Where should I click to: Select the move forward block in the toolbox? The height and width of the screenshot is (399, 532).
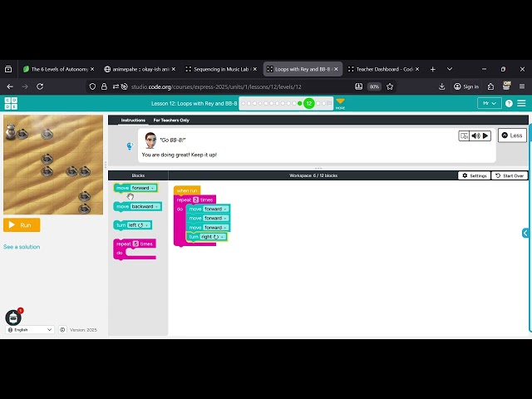point(122,188)
